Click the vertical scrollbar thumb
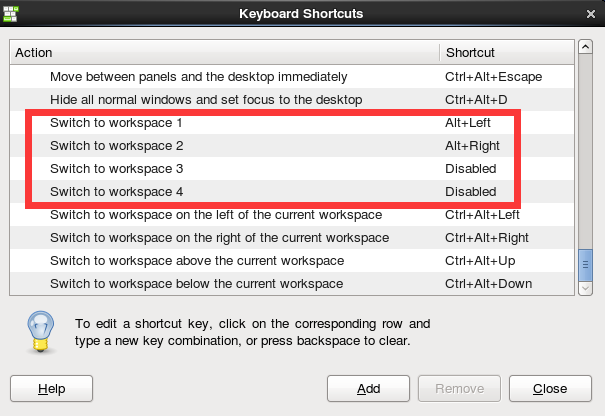 click(586, 263)
